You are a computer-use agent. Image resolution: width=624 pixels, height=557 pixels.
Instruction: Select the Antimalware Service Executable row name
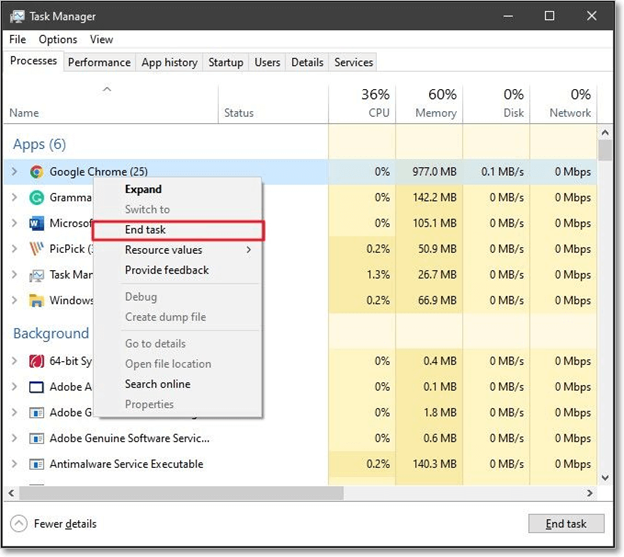pyautogui.click(x=126, y=464)
